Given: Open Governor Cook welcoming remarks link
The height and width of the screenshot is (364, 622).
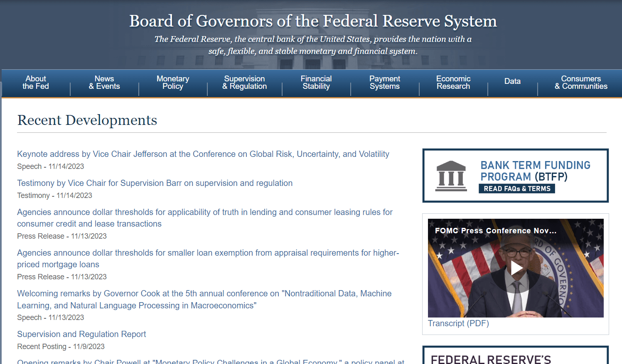Looking at the screenshot, I should [x=204, y=299].
